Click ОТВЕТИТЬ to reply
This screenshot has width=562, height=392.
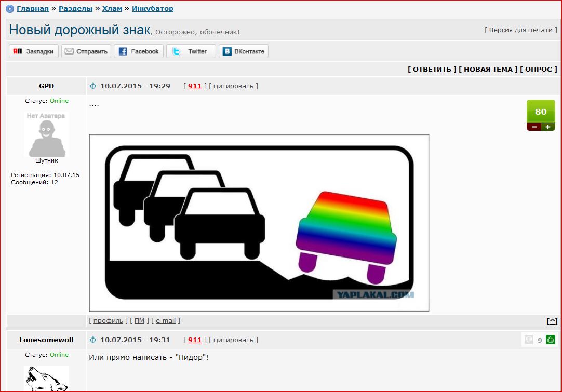pos(432,69)
